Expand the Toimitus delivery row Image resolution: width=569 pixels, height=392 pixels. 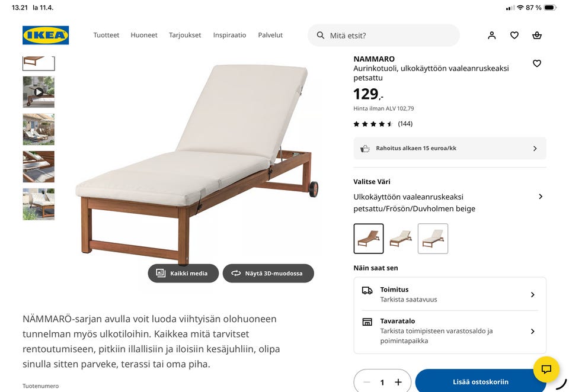tap(450, 294)
